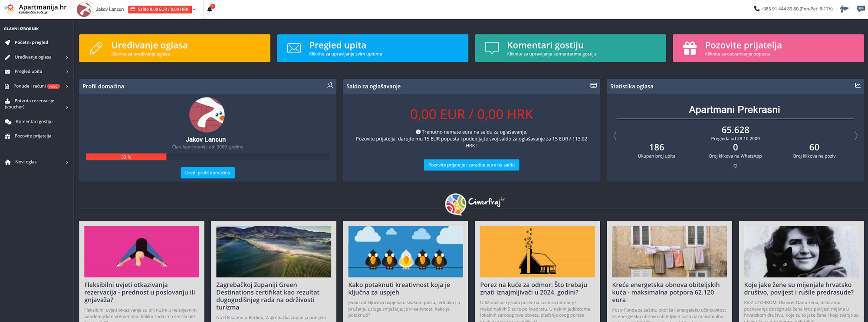868x322 pixels.
Task: Click the document icon beside Ponude i računi
Action: click(7, 86)
